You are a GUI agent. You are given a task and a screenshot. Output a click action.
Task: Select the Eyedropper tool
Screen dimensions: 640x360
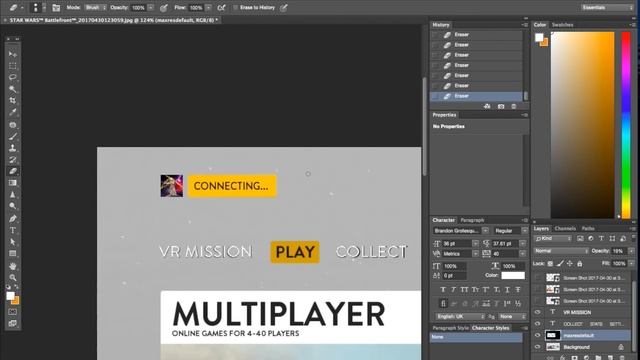(13, 112)
